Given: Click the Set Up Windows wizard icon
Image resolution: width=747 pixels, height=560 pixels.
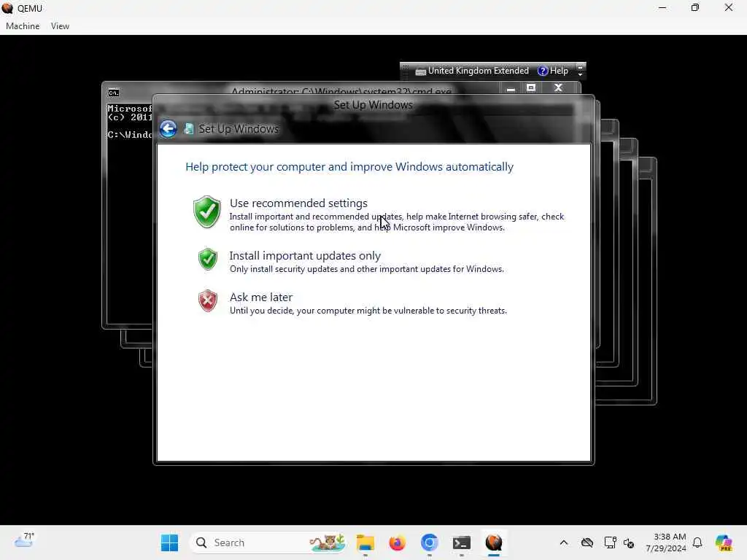Looking at the screenshot, I should pyautogui.click(x=189, y=129).
